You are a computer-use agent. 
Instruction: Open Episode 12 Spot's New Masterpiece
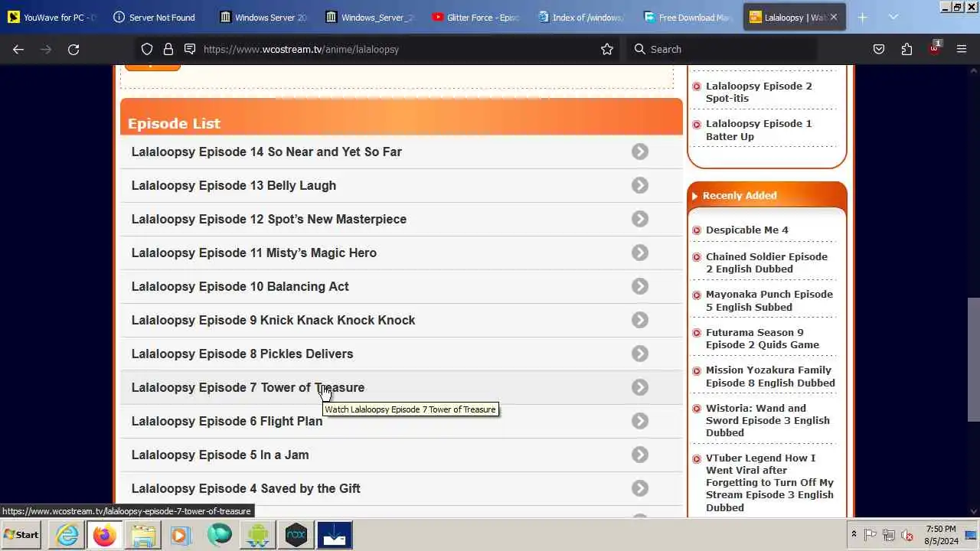tap(269, 219)
